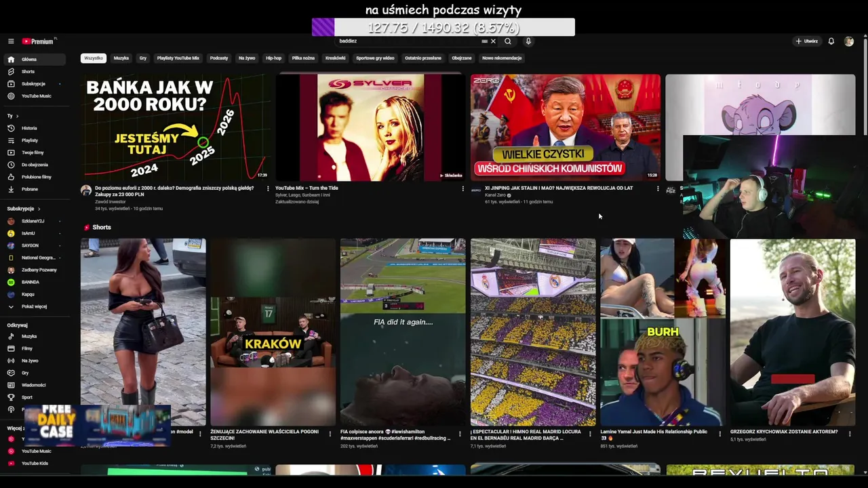Expand the Subskrypcje section header
This screenshot has width=868, height=488.
click(x=24, y=209)
